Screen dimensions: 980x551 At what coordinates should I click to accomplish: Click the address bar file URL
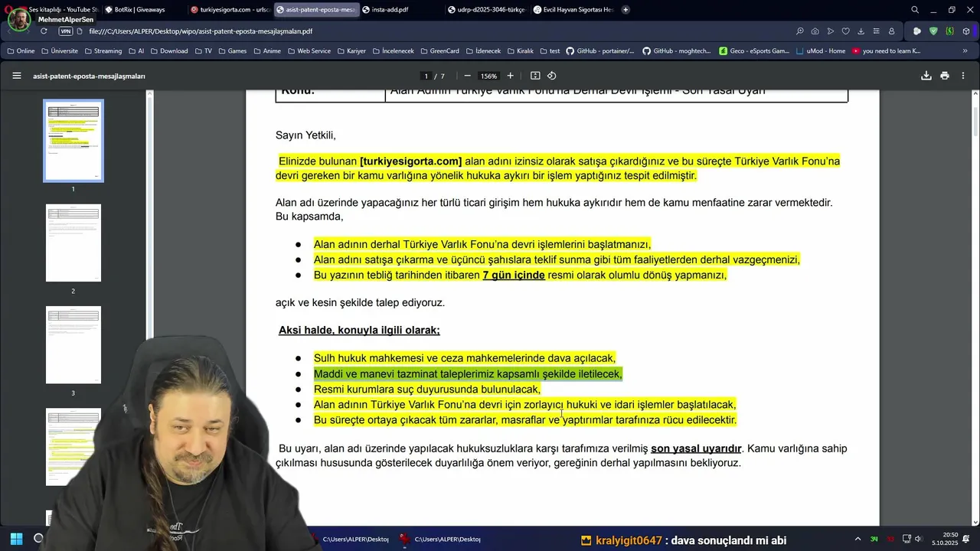[x=201, y=31]
